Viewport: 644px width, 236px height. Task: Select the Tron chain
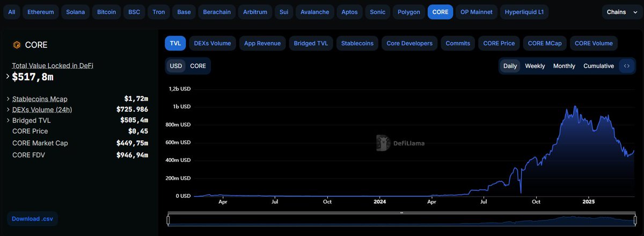(158, 12)
